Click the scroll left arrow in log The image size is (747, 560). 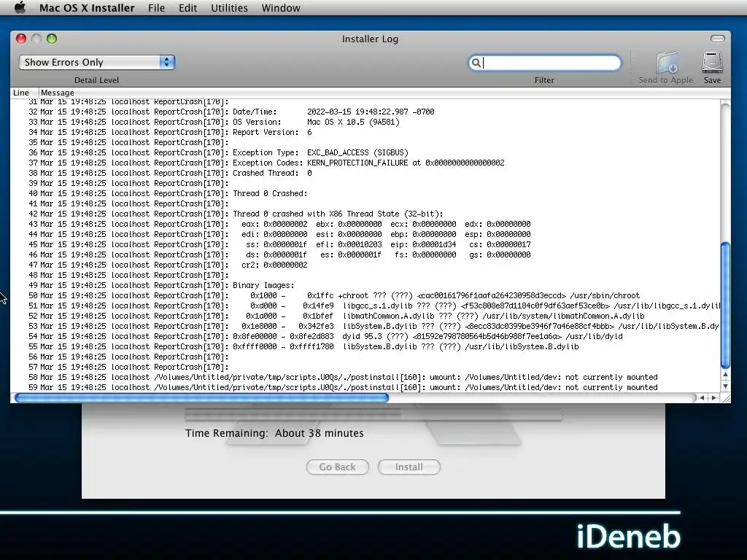coord(702,397)
